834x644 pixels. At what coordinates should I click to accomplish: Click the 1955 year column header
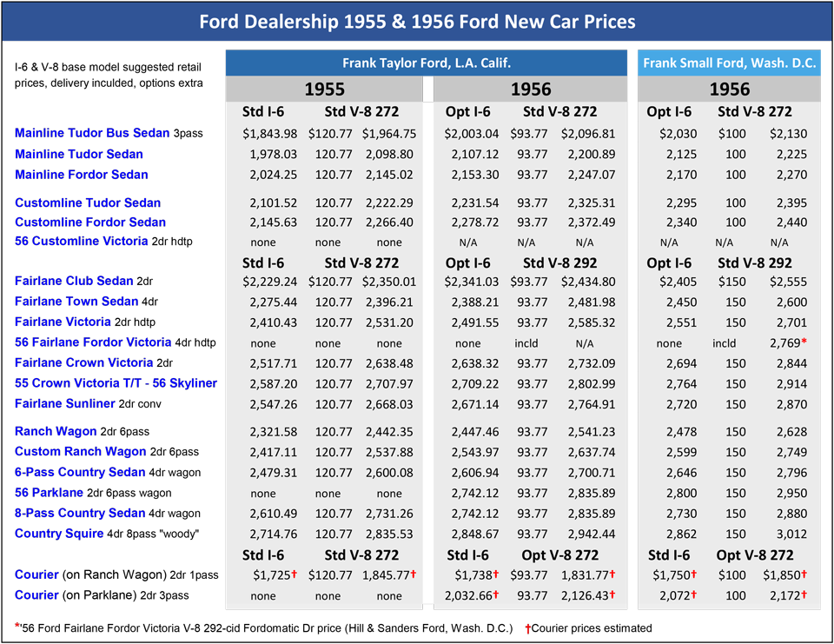pos(322,89)
